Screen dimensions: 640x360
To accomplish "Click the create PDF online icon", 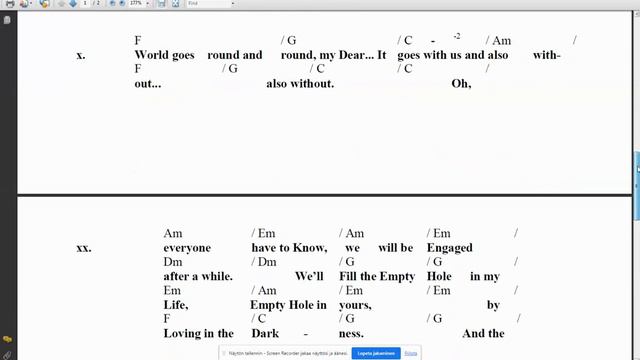I will point(24,4).
